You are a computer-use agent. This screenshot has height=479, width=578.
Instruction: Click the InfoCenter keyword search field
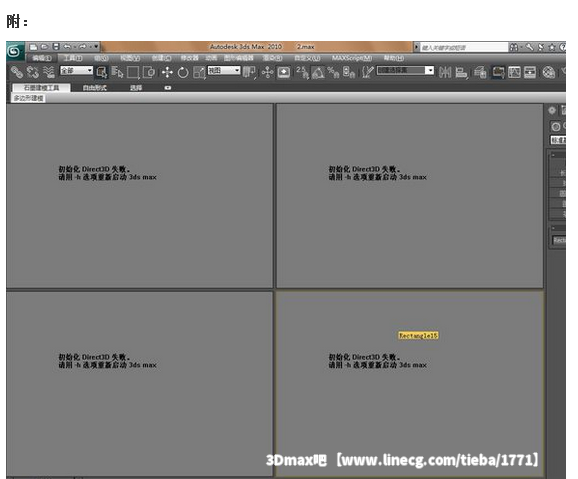click(x=464, y=48)
